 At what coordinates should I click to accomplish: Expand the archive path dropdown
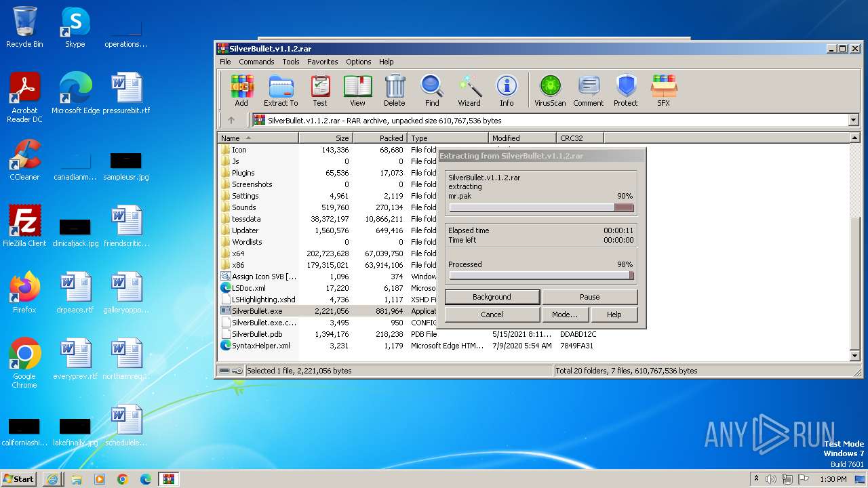853,121
